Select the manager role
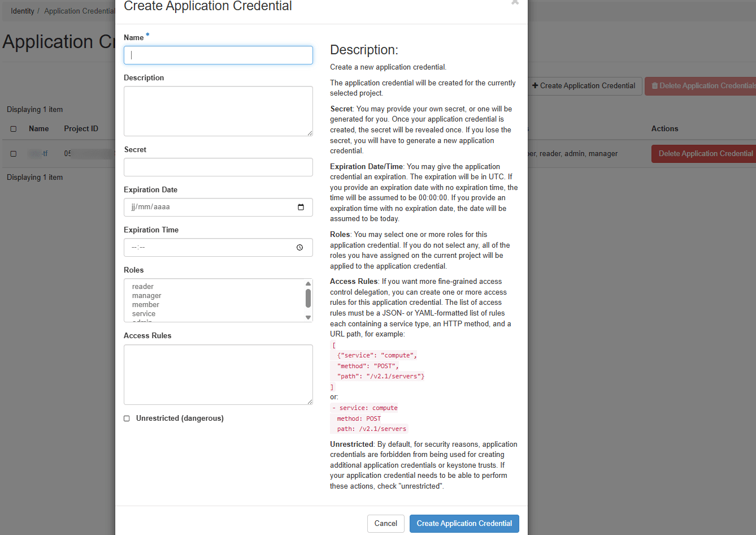The height and width of the screenshot is (535, 756). (147, 296)
